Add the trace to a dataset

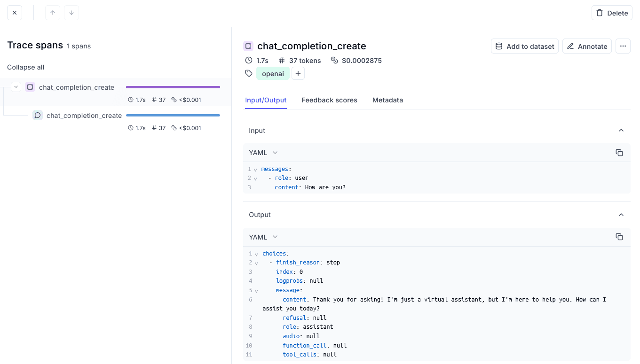coord(524,46)
